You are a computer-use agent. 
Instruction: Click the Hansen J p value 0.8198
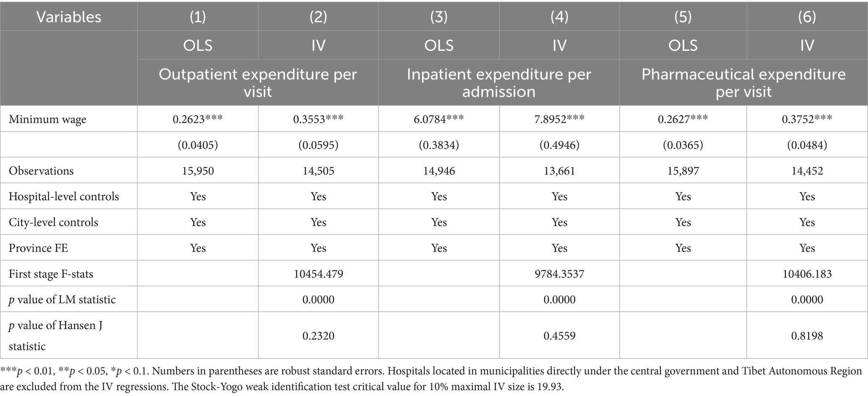click(x=807, y=336)
